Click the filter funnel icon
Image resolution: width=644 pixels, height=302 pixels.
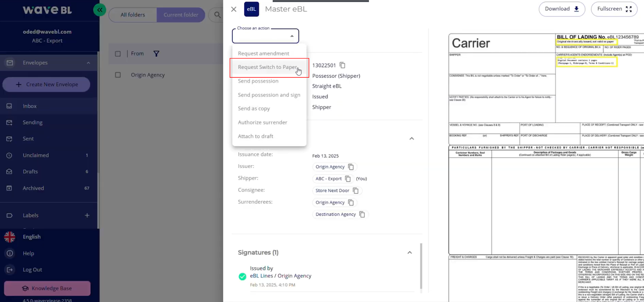pyautogui.click(x=157, y=54)
